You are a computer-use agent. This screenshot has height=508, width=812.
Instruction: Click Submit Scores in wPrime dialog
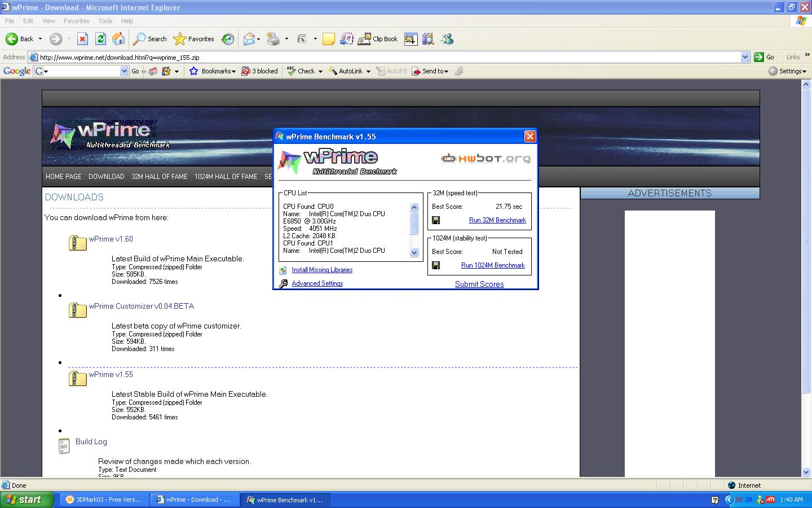(x=479, y=284)
